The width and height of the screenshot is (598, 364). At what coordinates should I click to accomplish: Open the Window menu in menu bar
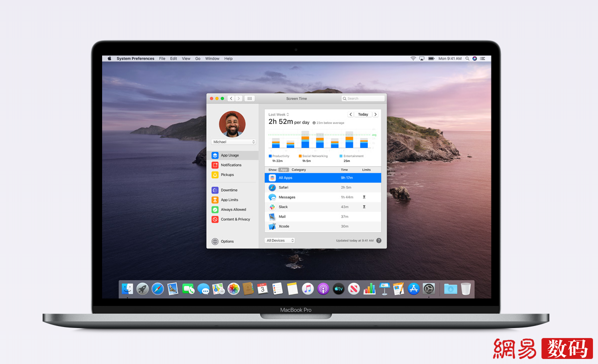212,58
